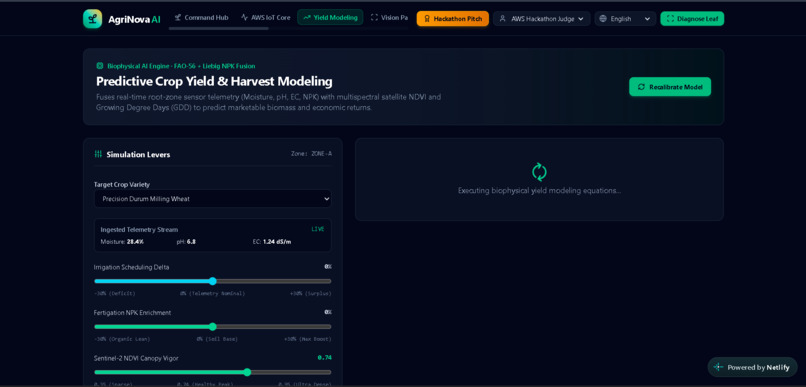Click the AWS IoT Core pulse icon
The height and width of the screenshot is (387, 806).
[244, 17]
